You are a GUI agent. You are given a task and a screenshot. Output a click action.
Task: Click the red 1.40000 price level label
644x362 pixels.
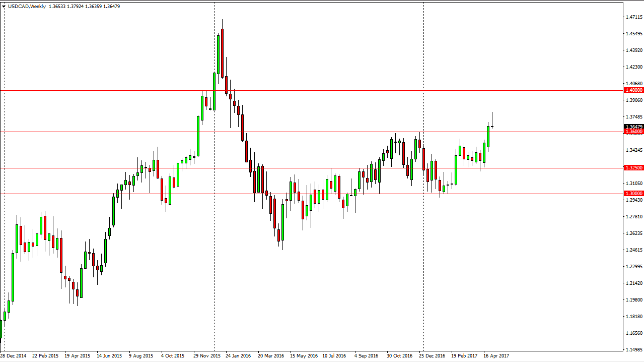pyautogui.click(x=634, y=90)
